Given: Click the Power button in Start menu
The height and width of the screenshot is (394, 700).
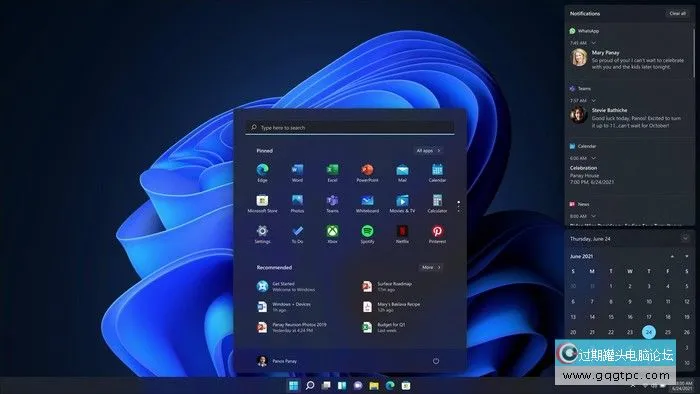Looking at the screenshot, I should 436,361.
